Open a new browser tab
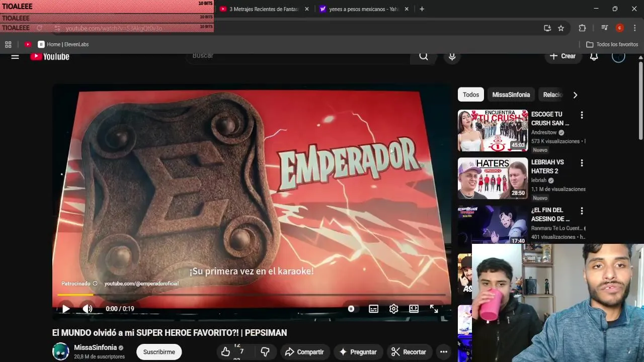 point(422,9)
